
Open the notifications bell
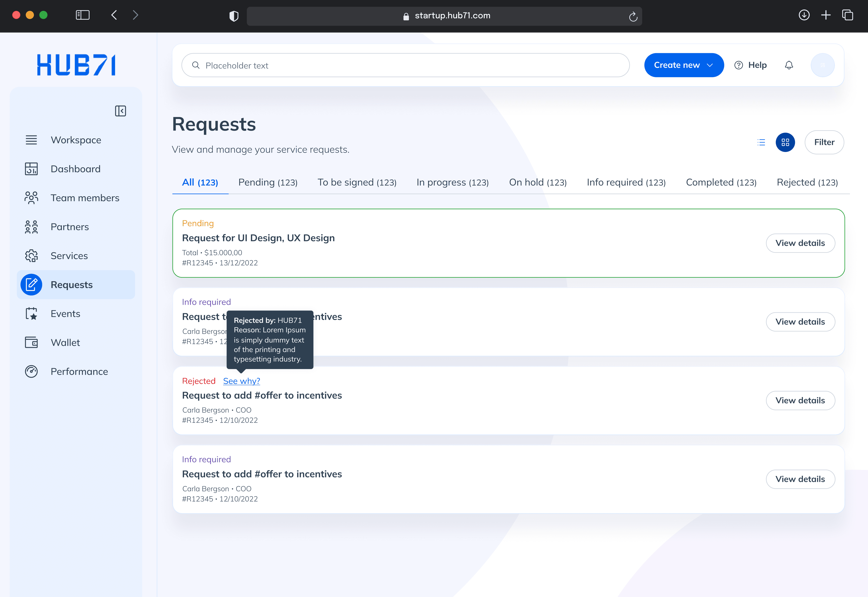tap(789, 65)
